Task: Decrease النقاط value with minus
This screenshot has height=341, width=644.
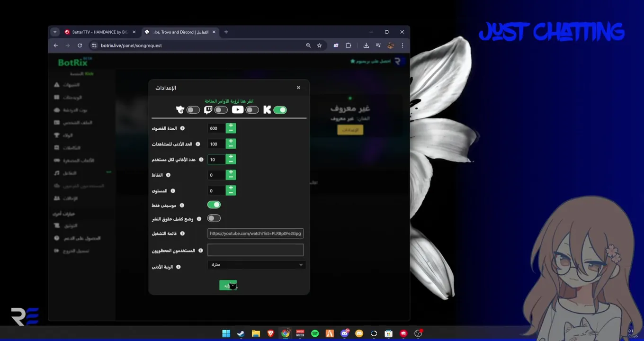Action: (x=231, y=178)
